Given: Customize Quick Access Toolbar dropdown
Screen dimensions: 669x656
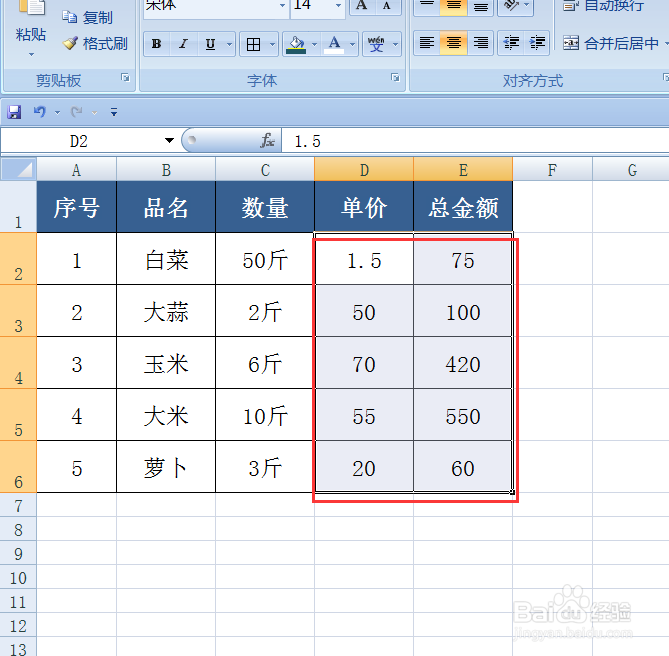Looking at the screenshot, I should click(114, 113).
